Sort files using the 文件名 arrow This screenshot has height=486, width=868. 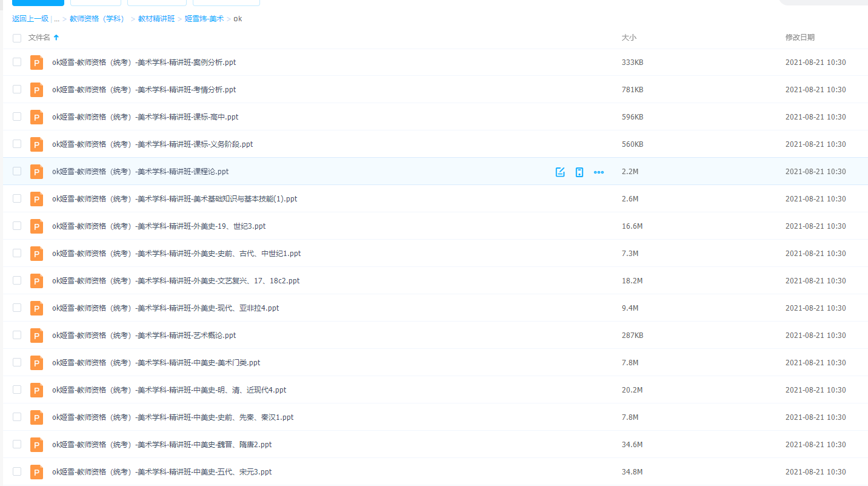tap(56, 38)
